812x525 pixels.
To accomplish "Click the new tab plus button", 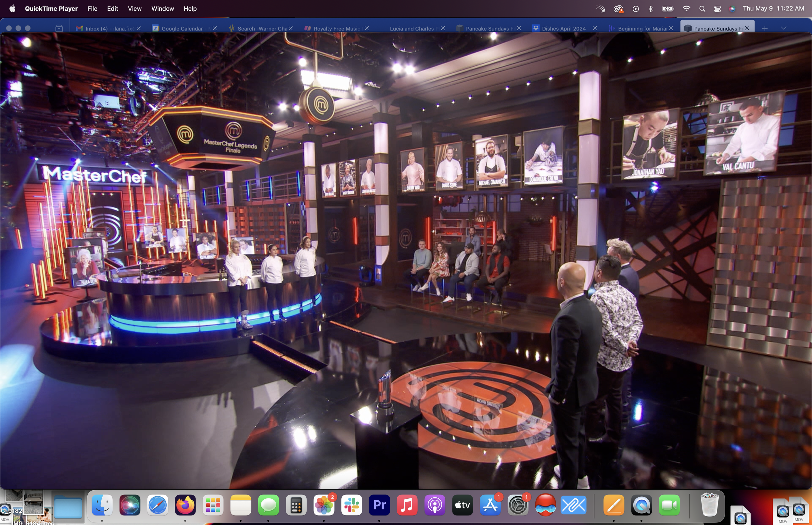I will pos(765,28).
